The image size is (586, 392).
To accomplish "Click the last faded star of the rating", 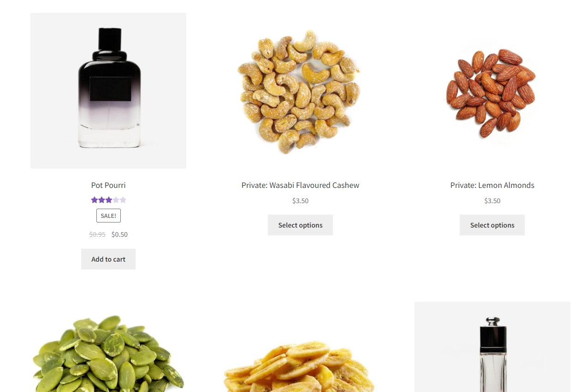I will coord(123,200).
